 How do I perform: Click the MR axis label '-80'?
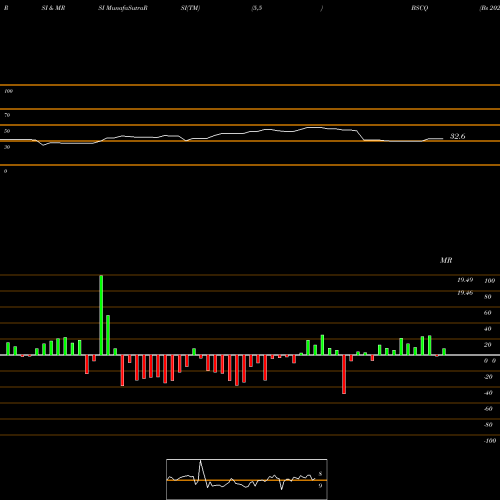point(488,425)
